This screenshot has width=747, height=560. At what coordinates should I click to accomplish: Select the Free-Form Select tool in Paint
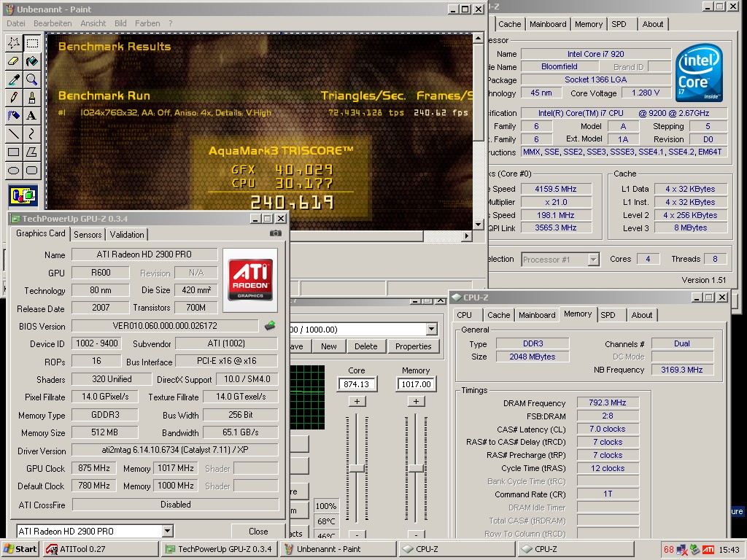point(14,43)
